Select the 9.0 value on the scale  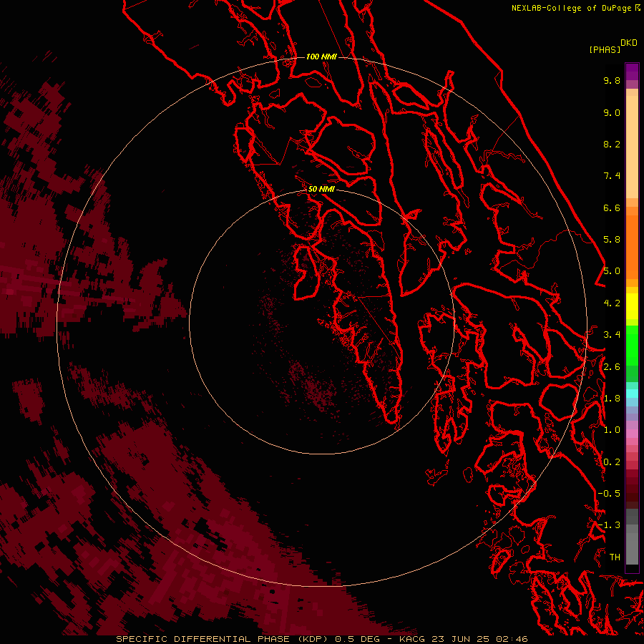click(x=612, y=112)
